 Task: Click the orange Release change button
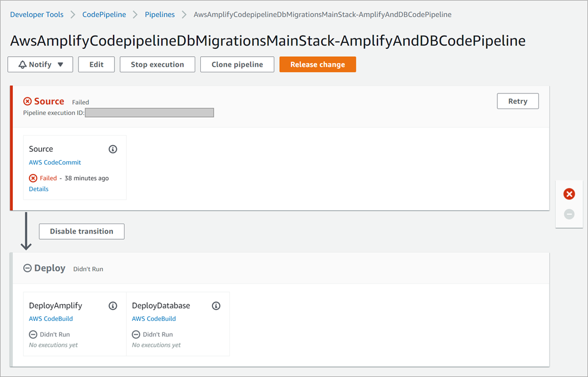click(318, 65)
